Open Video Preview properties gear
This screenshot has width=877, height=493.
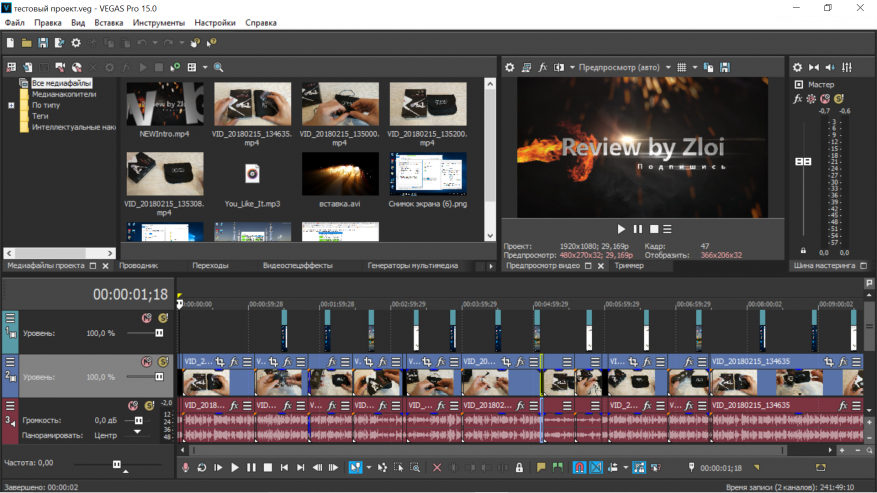510,67
